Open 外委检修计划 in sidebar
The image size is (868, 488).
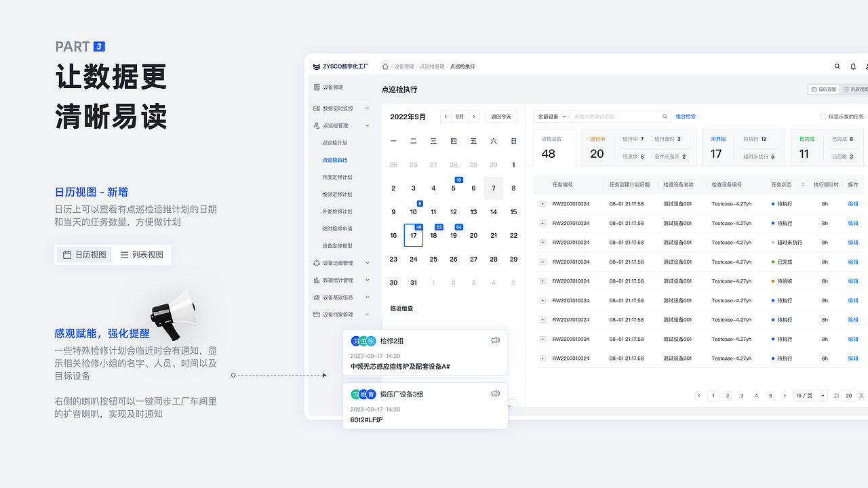click(337, 211)
